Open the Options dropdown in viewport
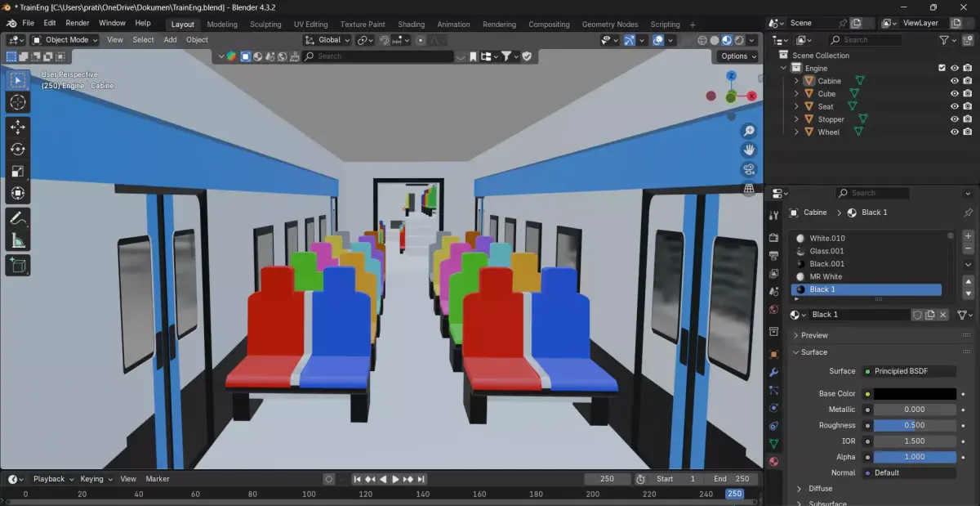The height and width of the screenshot is (506, 980). [x=738, y=56]
